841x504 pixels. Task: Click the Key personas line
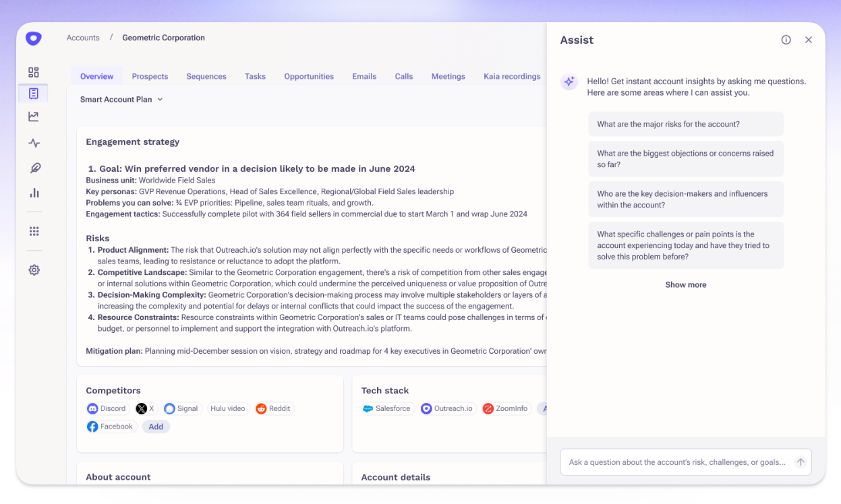click(270, 191)
